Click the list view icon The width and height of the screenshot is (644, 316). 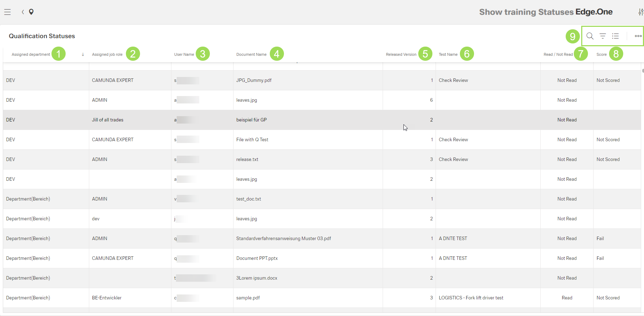point(615,36)
